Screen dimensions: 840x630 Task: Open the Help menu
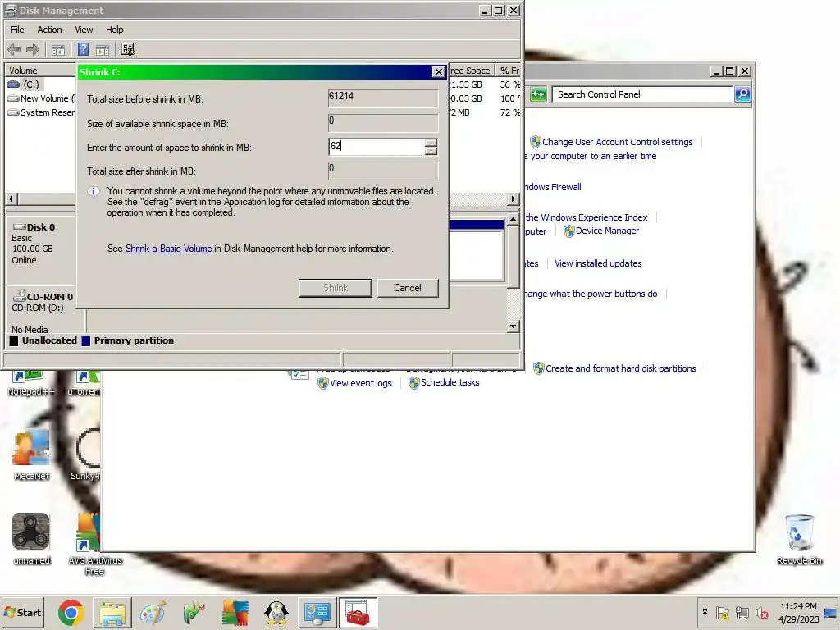tap(114, 30)
